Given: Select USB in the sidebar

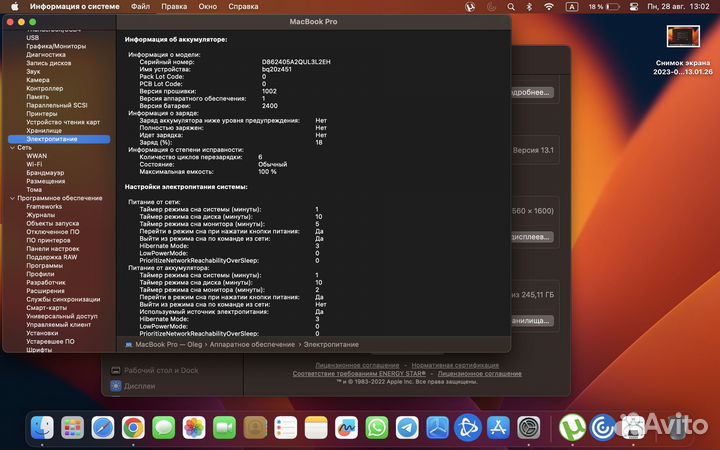Looking at the screenshot, I should point(33,38).
